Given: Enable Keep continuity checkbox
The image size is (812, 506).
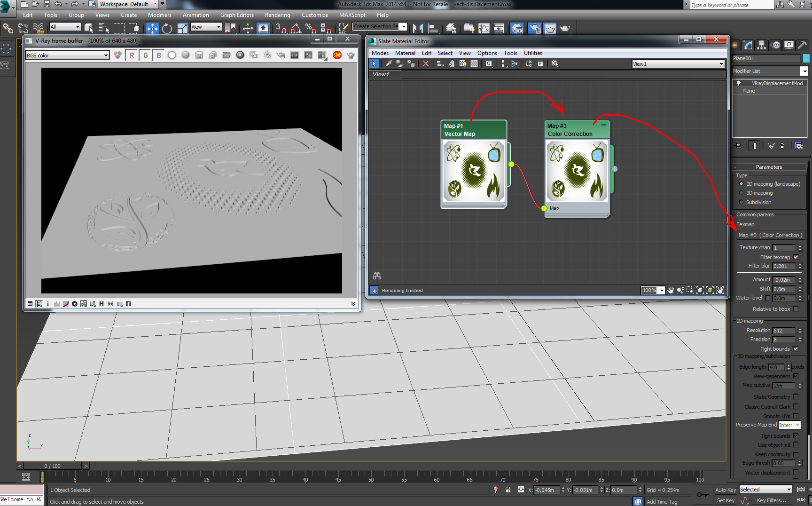Looking at the screenshot, I should click(796, 454).
